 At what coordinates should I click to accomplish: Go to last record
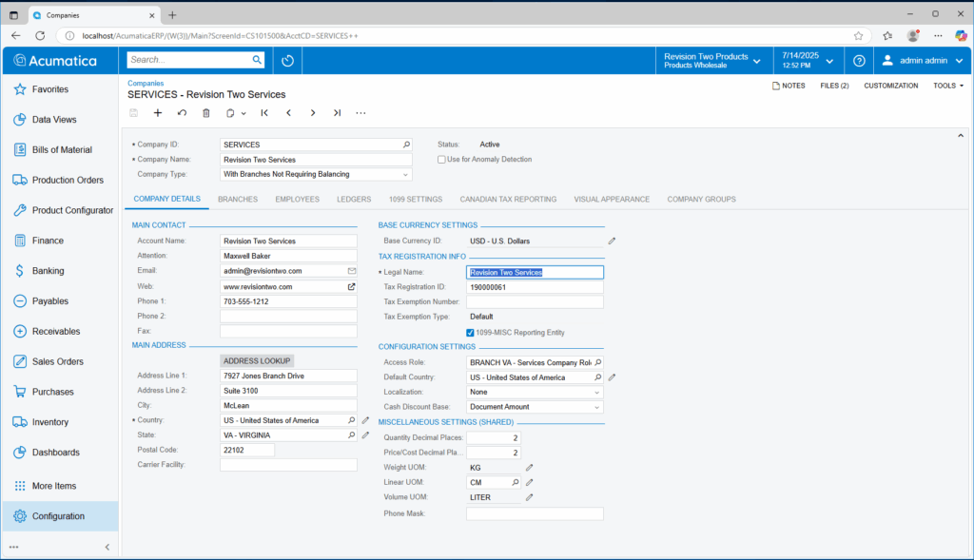click(x=338, y=113)
